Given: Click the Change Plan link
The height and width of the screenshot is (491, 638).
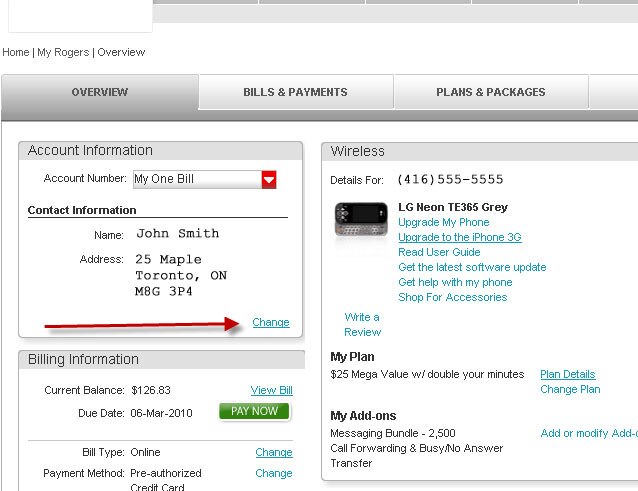Looking at the screenshot, I should click(570, 389).
